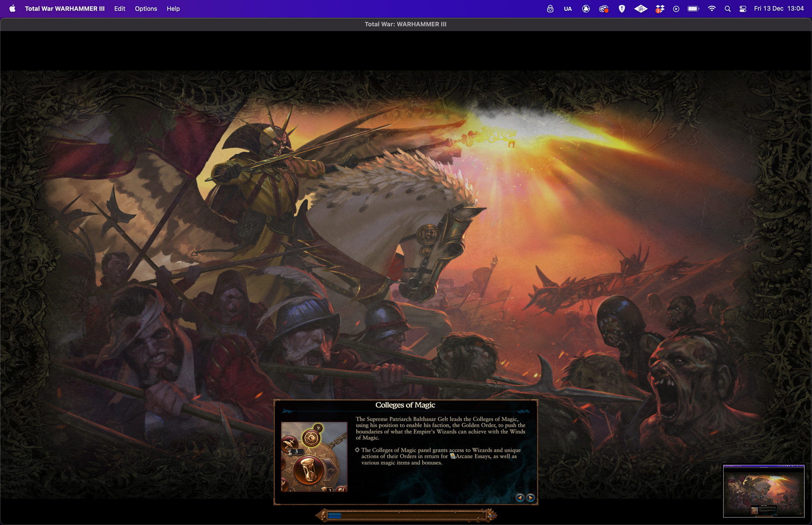This screenshot has height=525, width=812.
Task: Open the date and time display
Action: tap(779, 9)
